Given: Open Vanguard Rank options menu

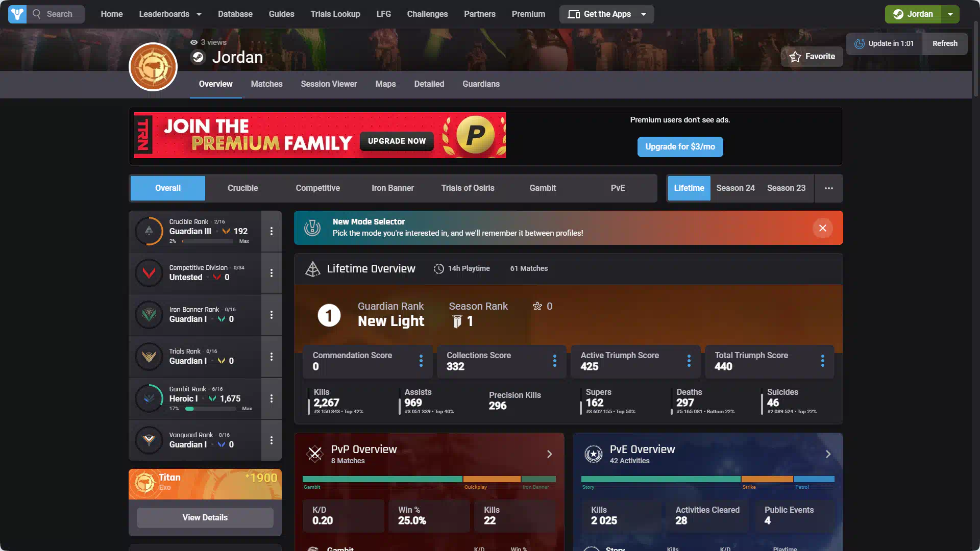Looking at the screenshot, I should pyautogui.click(x=272, y=440).
